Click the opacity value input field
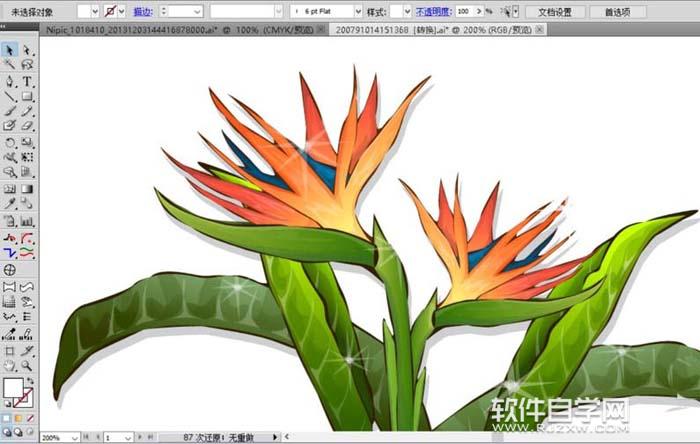 click(465, 11)
